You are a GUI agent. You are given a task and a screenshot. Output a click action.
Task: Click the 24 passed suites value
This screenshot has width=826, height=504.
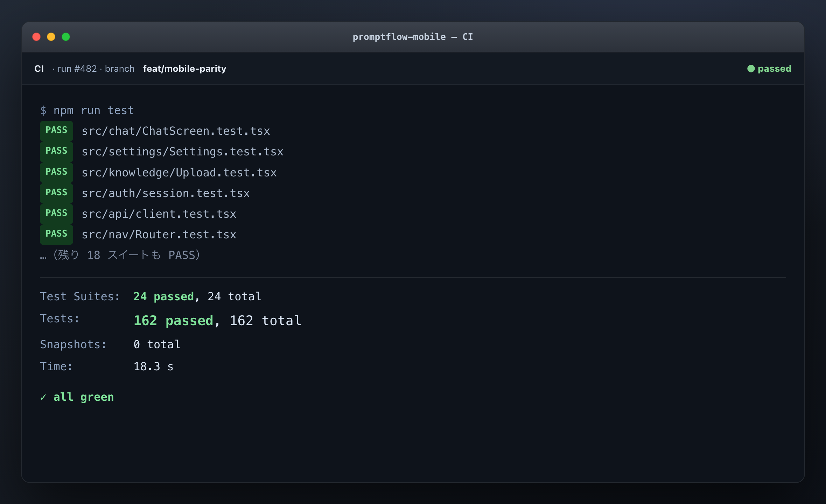coord(164,297)
